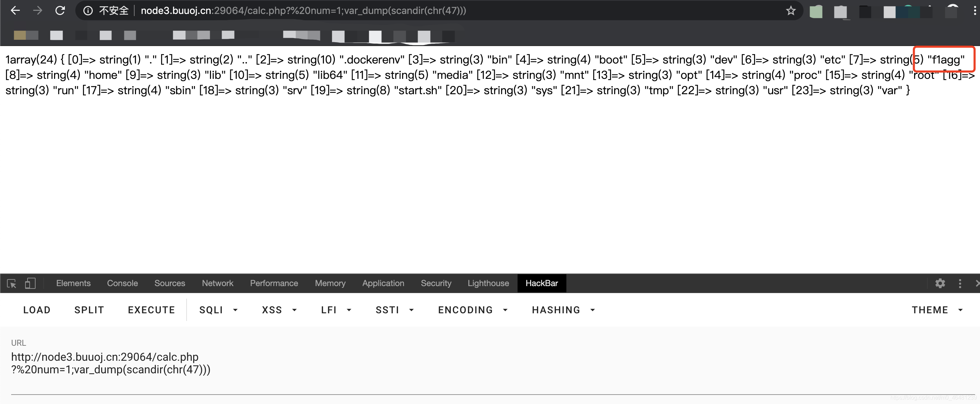
Task: Activate the DevTools inspect element picker
Action: coord(12,283)
